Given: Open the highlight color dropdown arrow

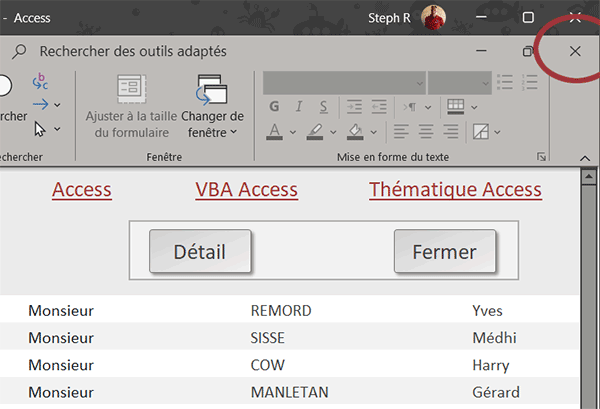Looking at the screenshot, I should pos(333,132).
